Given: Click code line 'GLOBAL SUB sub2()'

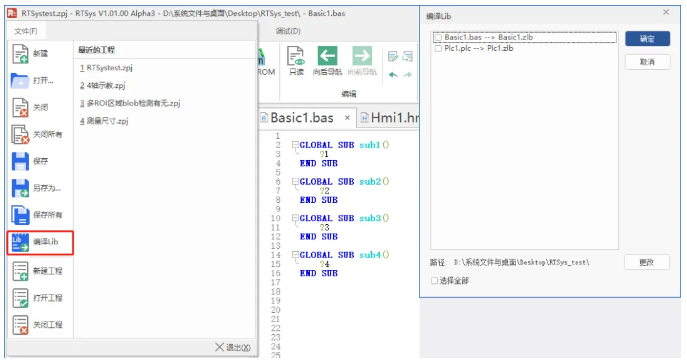Looking at the screenshot, I should 344,182.
